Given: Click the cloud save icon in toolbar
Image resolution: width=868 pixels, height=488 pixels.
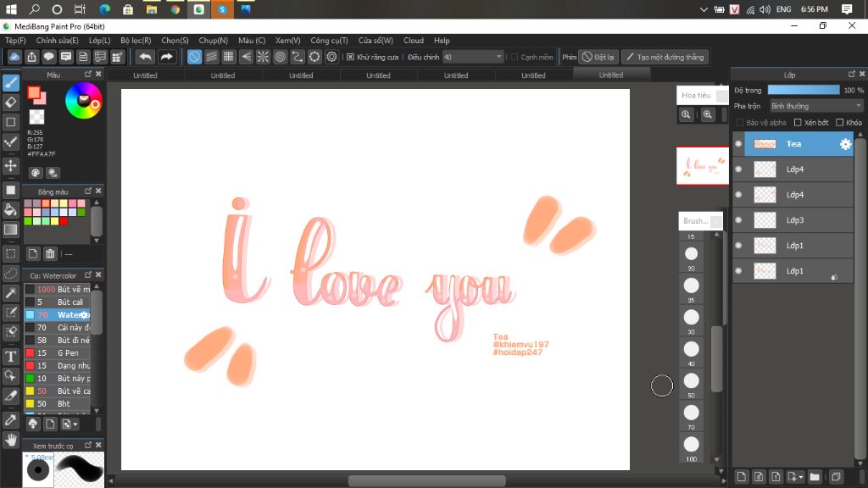Looking at the screenshot, I should click(14, 57).
